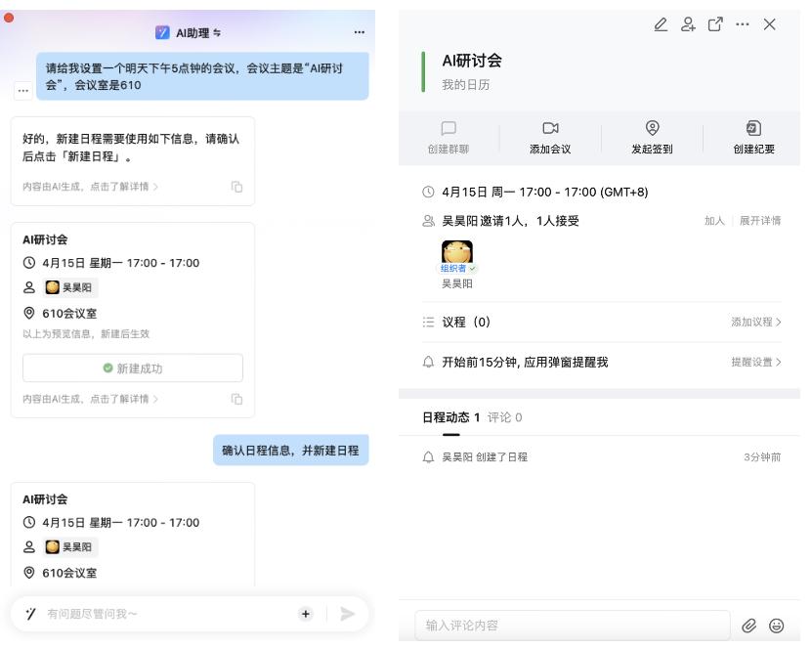Click the 4月15日 周一 17:00 time text in panel
This screenshot has width=812, height=648.
click(x=545, y=193)
